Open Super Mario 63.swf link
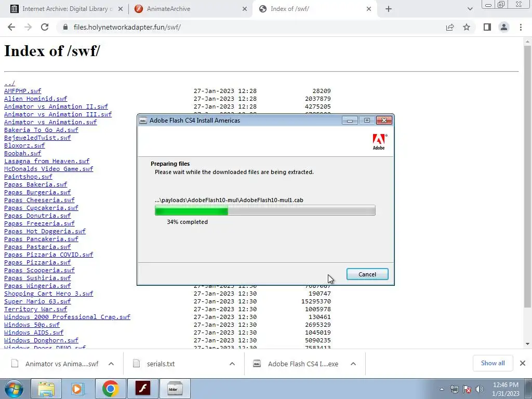The image size is (532, 399). [37, 302]
